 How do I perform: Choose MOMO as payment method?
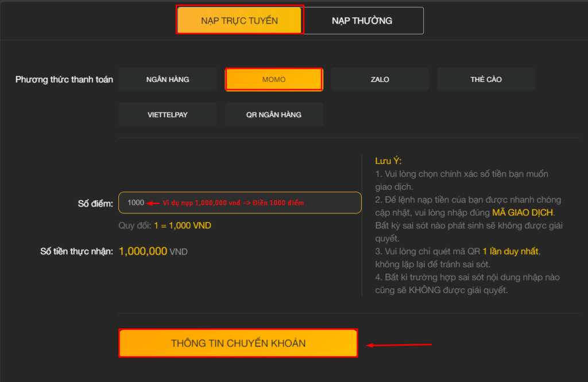(x=274, y=80)
